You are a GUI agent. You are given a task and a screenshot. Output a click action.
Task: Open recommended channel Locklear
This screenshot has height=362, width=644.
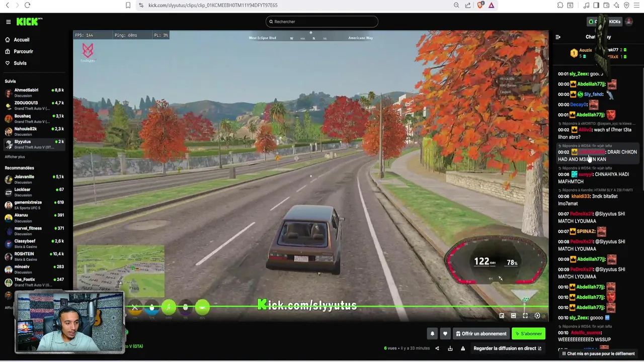(34, 192)
